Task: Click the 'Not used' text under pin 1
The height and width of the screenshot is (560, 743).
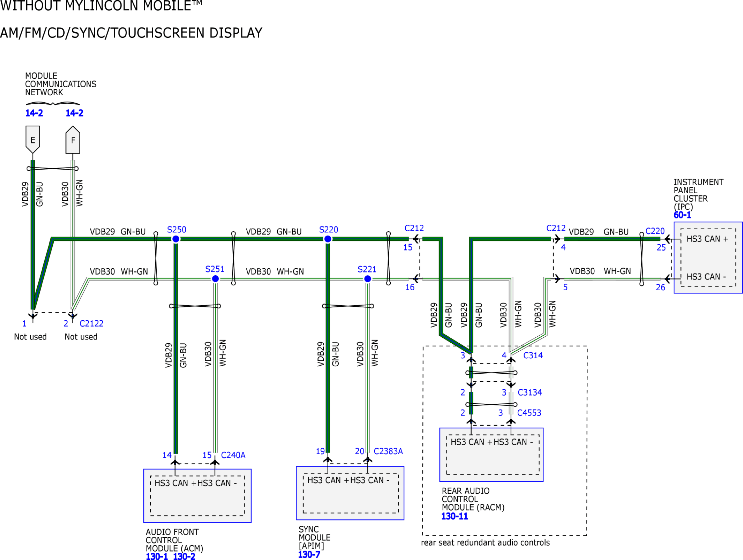Action: tap(30, 337)
